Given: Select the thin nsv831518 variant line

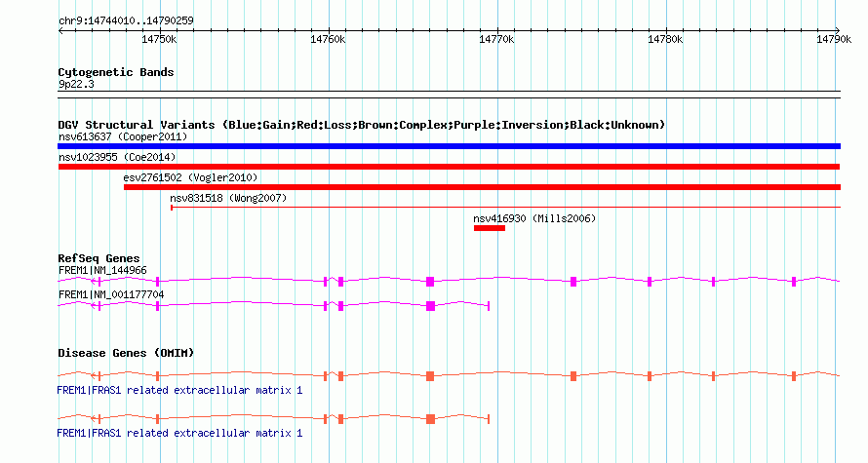Looking at the screenshot, I should pos(505,208).
